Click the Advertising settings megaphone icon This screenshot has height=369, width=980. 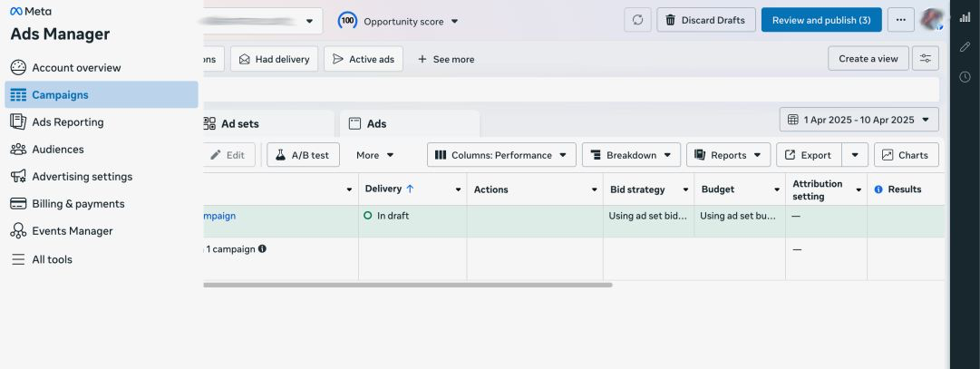click(x=18, y=177)
